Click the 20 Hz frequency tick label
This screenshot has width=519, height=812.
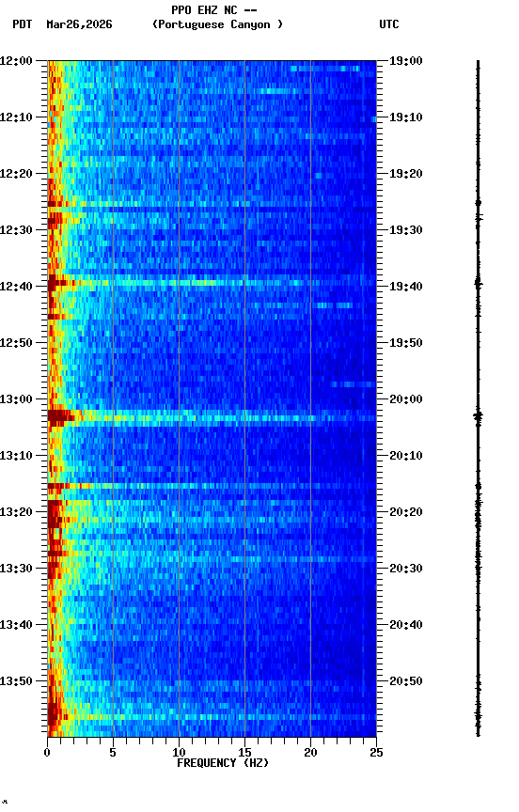(310, 753)
